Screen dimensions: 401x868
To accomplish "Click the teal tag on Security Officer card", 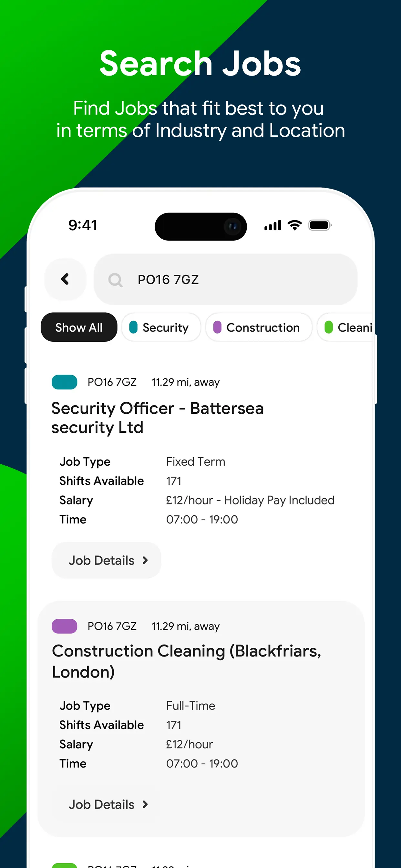I will point(64,382).
